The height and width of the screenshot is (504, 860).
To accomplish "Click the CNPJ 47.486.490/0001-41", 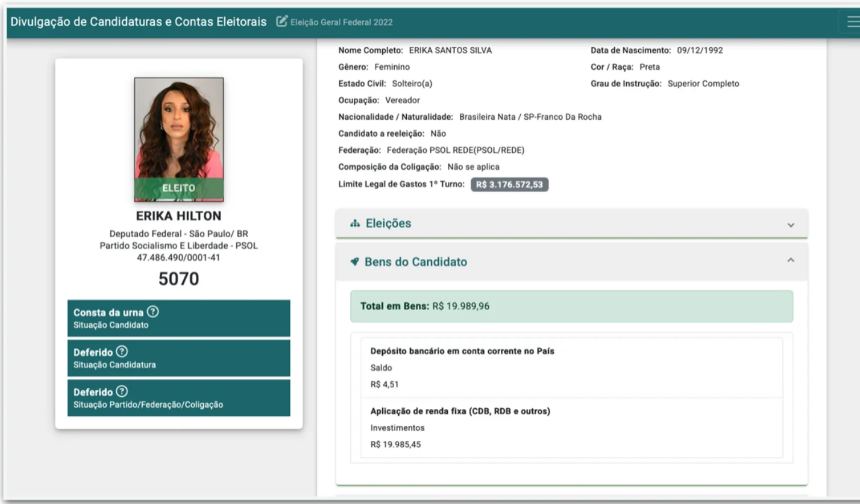I will tap(179, 257).
